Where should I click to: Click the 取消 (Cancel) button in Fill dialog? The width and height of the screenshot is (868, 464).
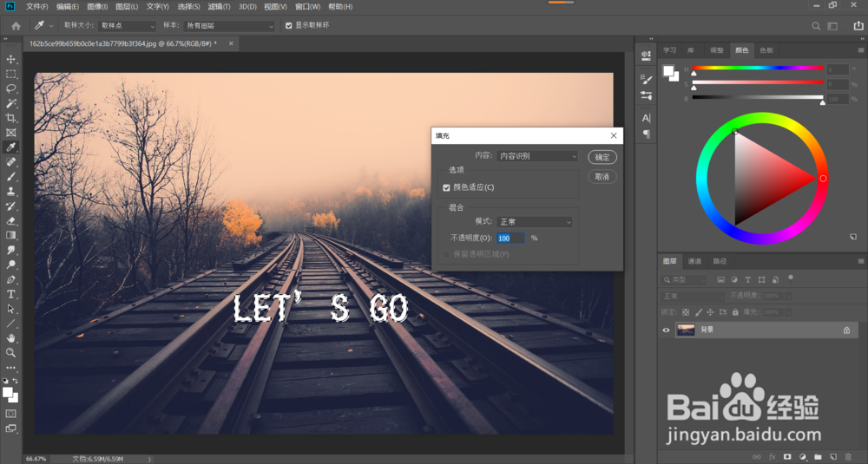(602, 177)
